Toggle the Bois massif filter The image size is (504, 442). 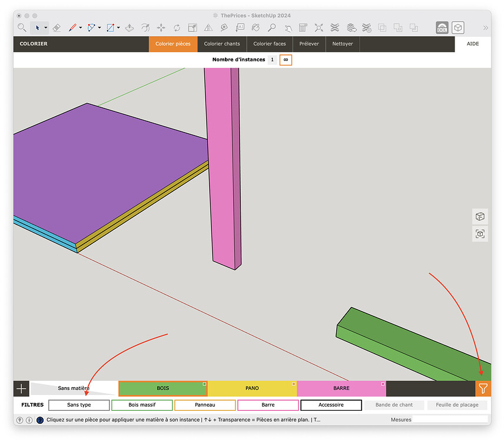[141, 405]
